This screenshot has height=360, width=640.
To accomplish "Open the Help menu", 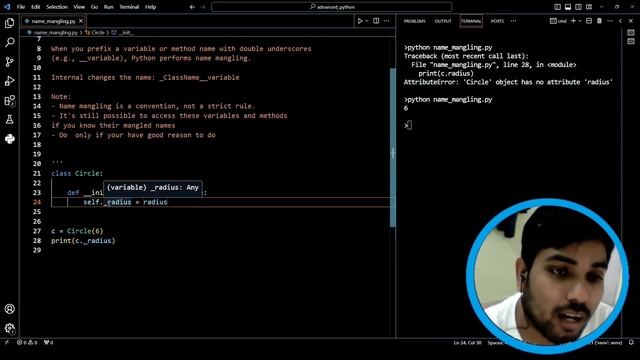I will click(151, 7).
